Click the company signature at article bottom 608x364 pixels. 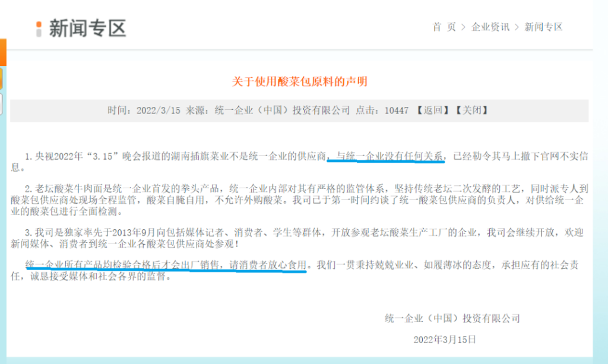tap(452, 319)
